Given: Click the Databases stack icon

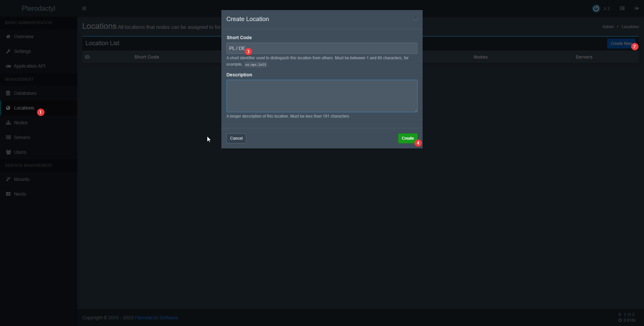Looking at the screenshot, I should coord(8,93).
